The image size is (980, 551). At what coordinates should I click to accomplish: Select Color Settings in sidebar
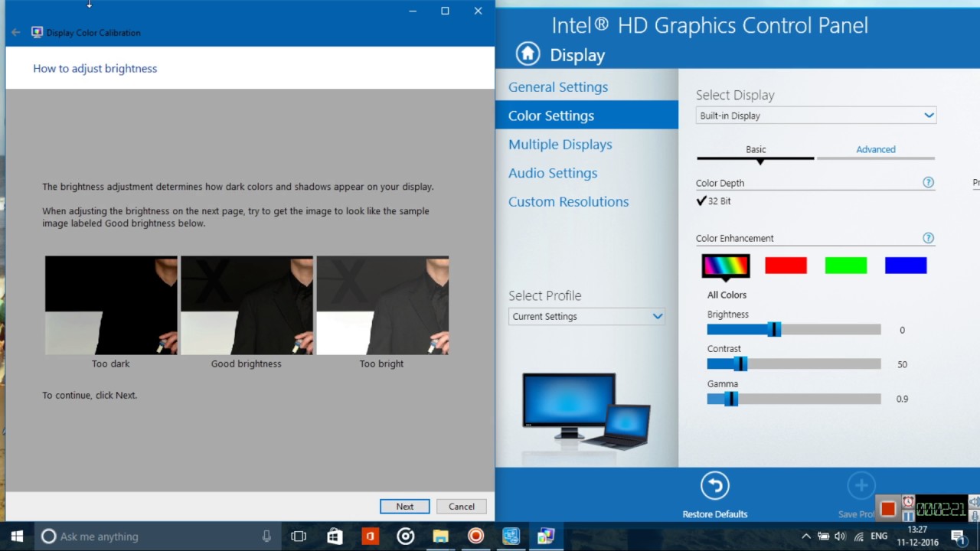[586, 116]
